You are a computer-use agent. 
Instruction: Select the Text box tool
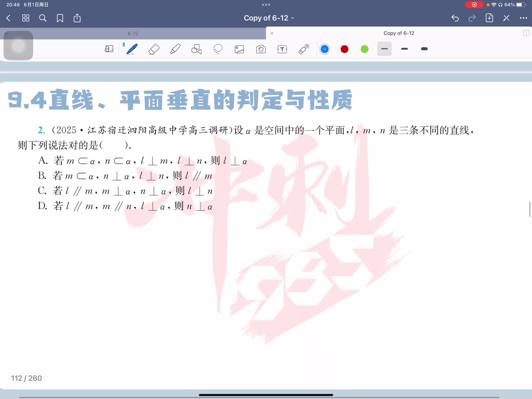282,49
